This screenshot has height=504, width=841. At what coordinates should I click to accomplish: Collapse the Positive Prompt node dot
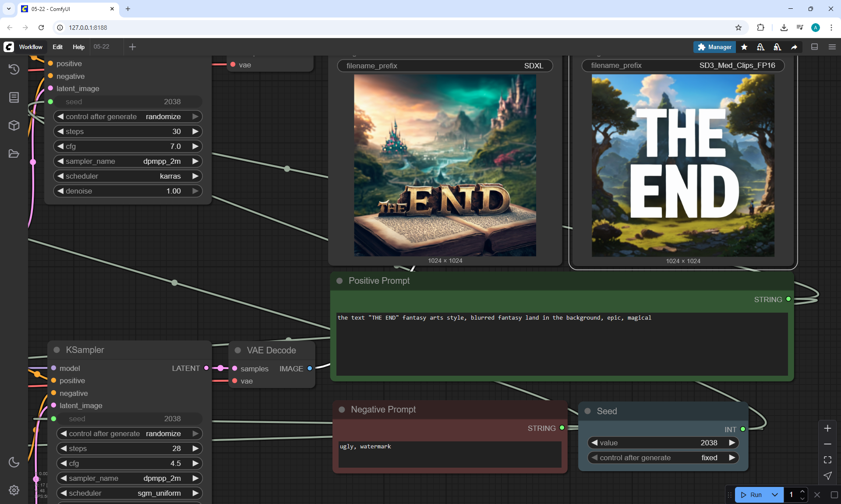(339, 281)
